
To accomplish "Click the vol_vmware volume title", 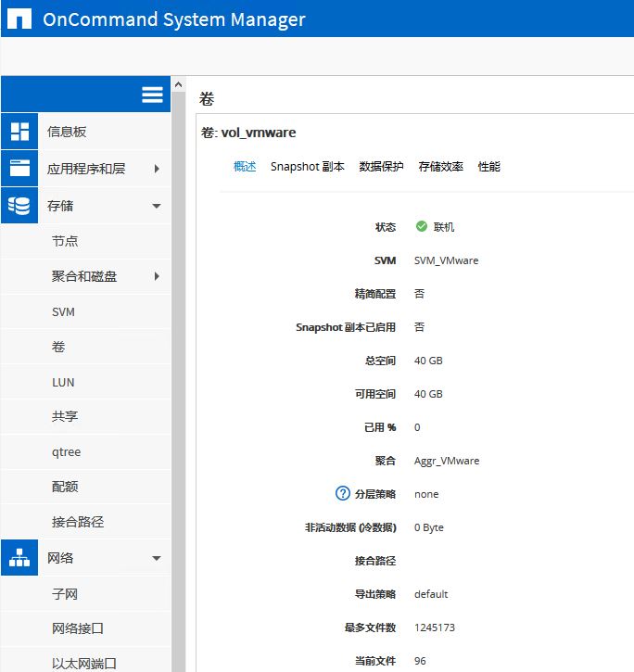I will click(x=259, y=133).
